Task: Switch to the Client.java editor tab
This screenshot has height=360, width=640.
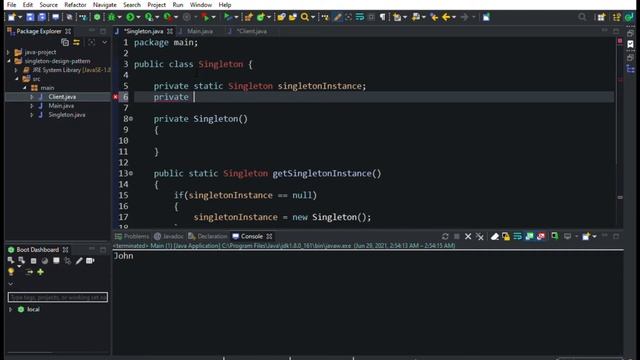Action: pyautogui.click(x=251, y=31)
